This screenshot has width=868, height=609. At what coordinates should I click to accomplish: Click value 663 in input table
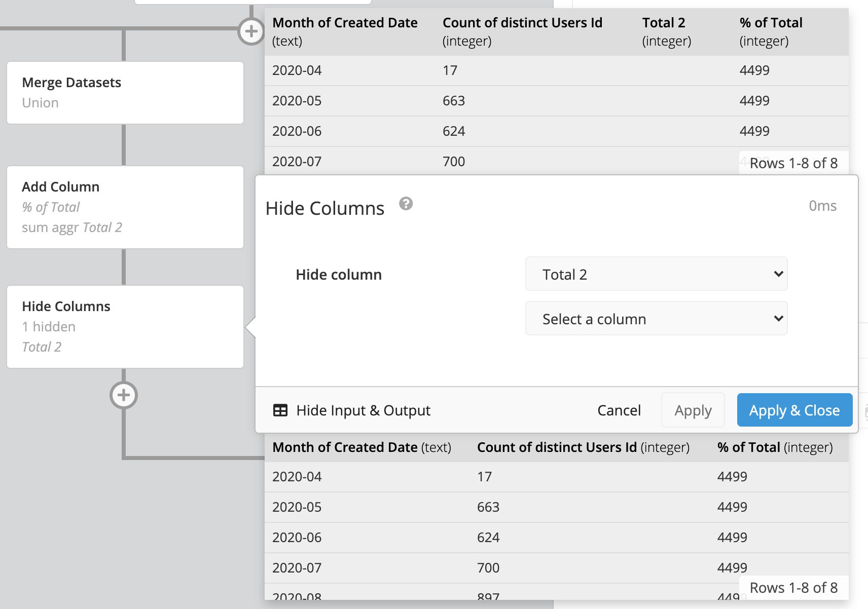454,101
